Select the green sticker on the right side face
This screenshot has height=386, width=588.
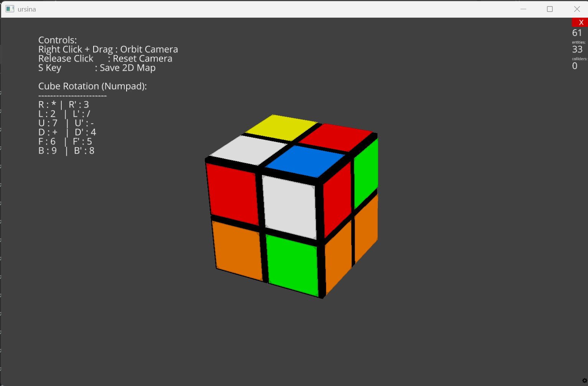[x=366, y=173]
